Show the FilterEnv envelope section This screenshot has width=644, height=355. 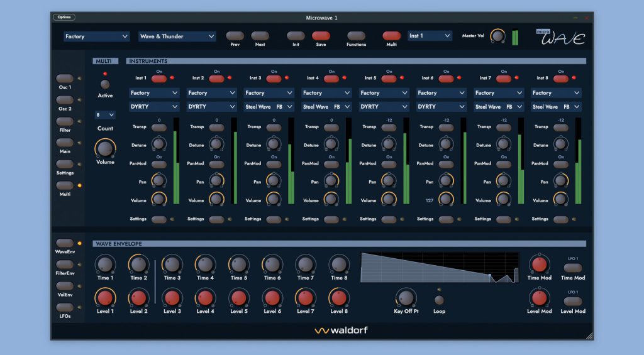(x=65, y=265)
